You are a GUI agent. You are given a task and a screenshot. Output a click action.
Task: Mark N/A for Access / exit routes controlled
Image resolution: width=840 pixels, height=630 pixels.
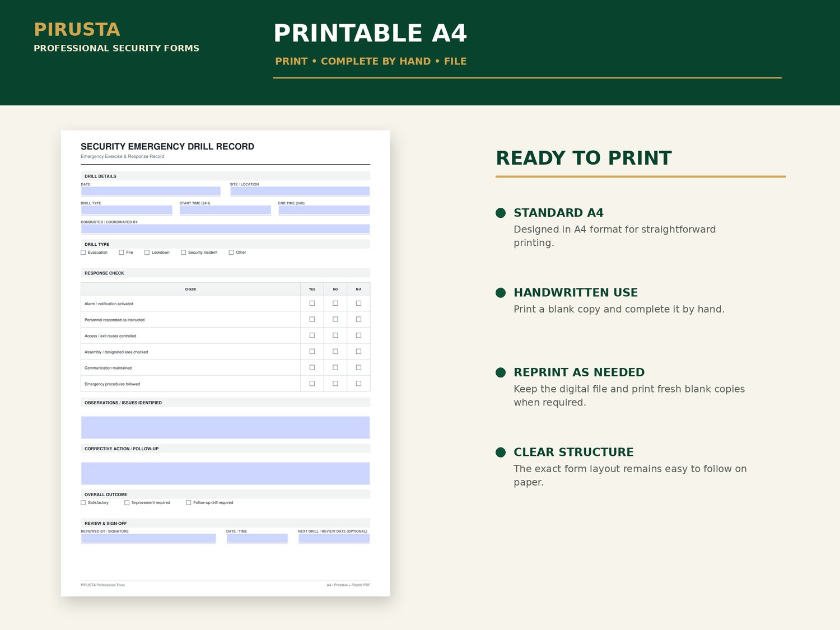coord(359,335)
